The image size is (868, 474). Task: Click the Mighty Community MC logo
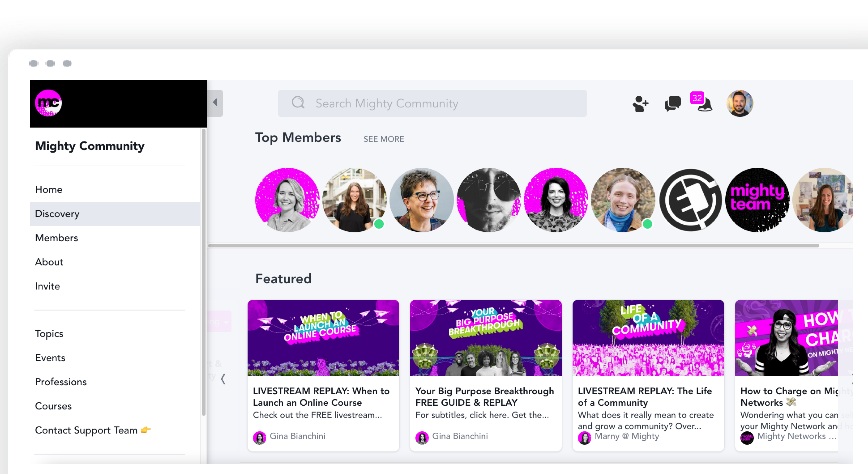(x=48, y=103)
